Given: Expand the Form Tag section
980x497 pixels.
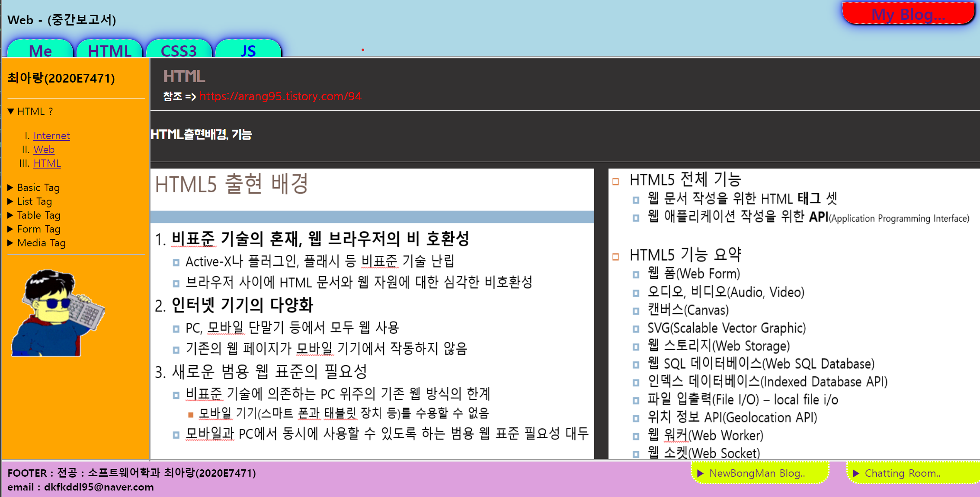Looking at the screenshot, I should [11, 229].
